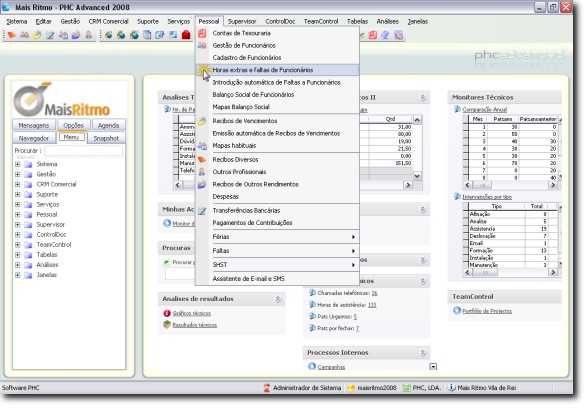Click the icon beside Portfólio de Projectos
Viewport: 584px width, 410px height.
[x=457, y=311]
